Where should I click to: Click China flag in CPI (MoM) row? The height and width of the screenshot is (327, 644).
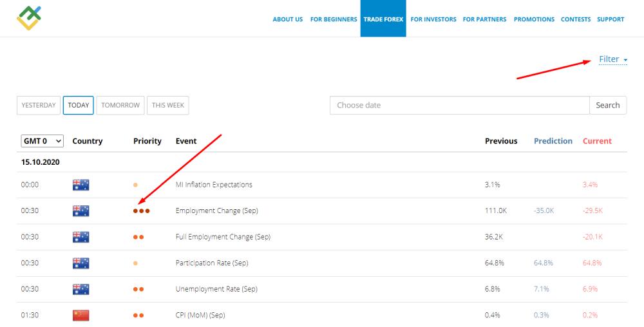(x=80, y=315)
